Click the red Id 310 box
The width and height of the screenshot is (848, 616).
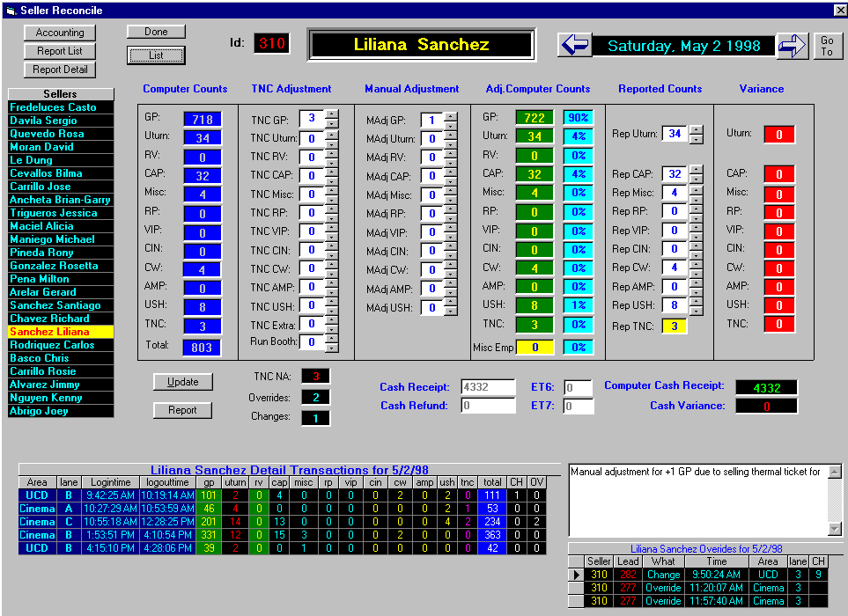[271, 43]
